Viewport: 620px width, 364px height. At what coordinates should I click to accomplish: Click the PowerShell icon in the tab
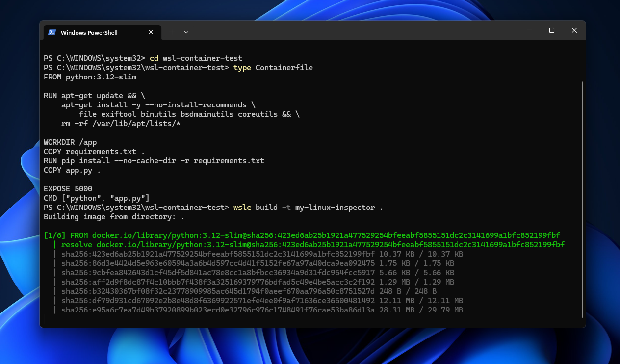pos(52,32)
